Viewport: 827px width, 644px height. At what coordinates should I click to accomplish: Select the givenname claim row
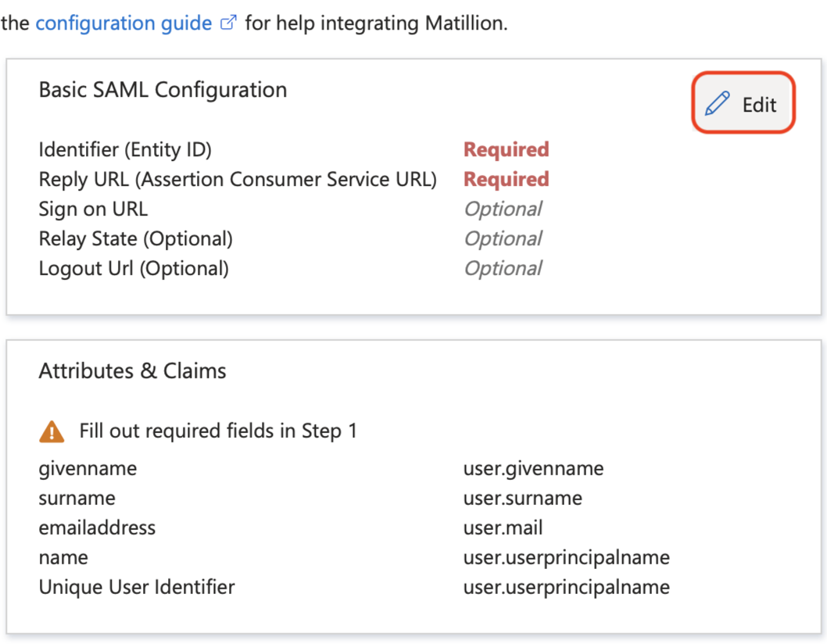88,468
